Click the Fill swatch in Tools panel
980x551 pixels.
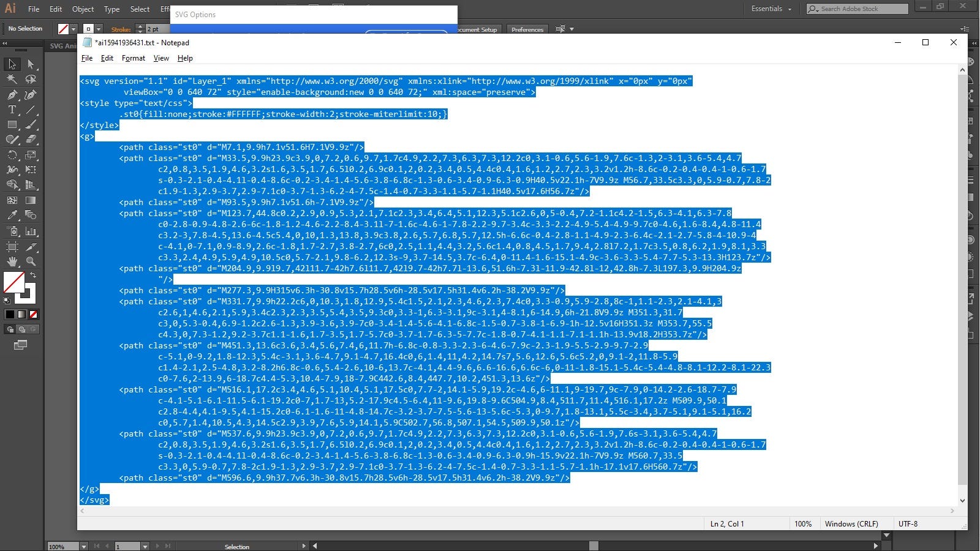[14, 282]
